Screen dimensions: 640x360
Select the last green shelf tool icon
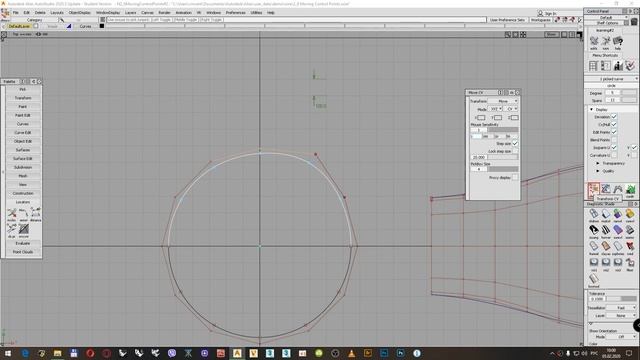coord(630,190)
